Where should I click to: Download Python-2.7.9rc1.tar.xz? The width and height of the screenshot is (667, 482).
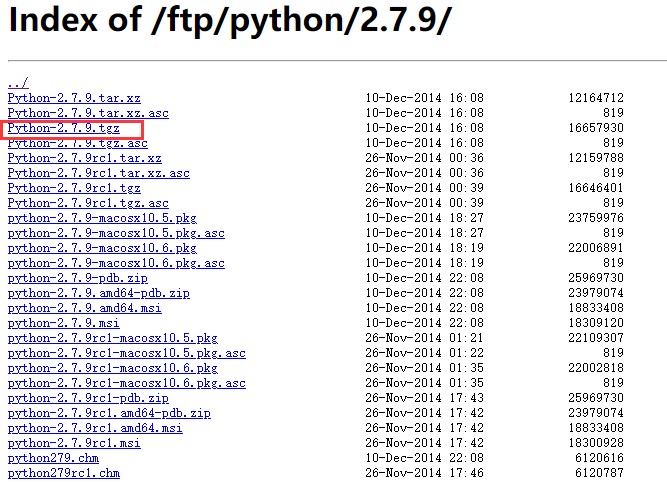click(x=85, y=158)
